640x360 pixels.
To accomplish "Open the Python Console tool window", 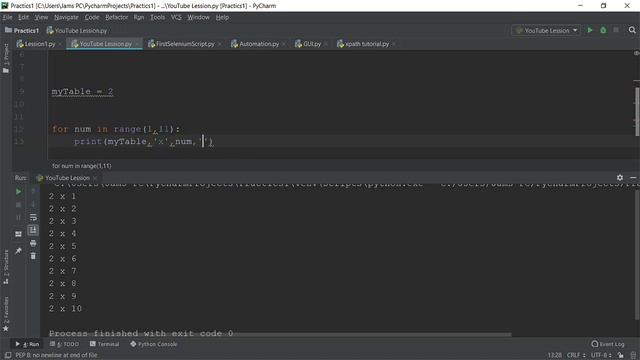I will [x=153, y=344].
